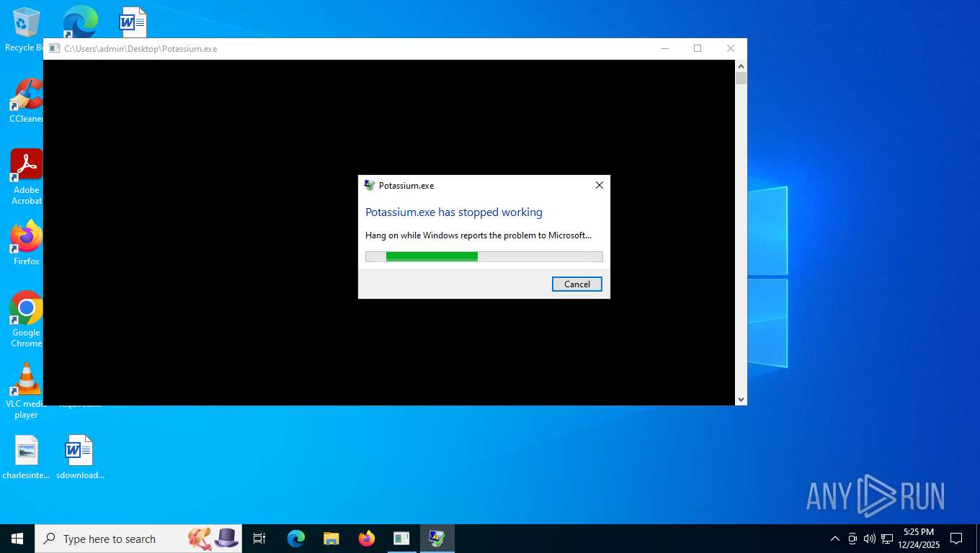Launch Google Chrome from the desktop
980x553 pixels.
[x=26, y=319]
